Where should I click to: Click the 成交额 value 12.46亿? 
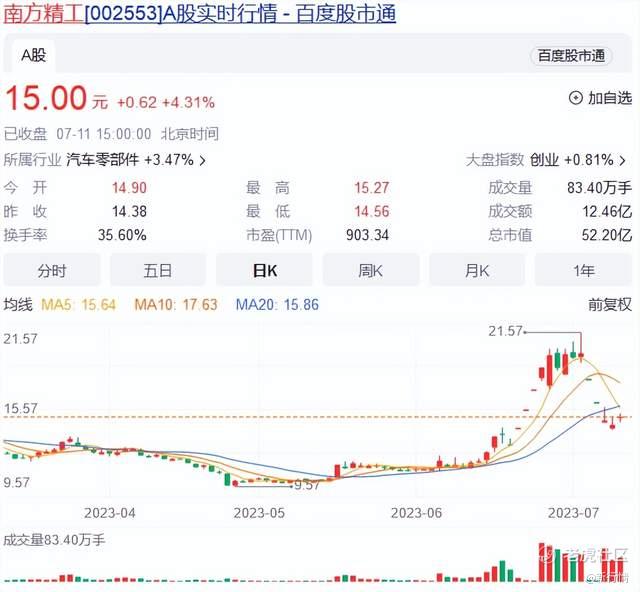tap(607, 211)
